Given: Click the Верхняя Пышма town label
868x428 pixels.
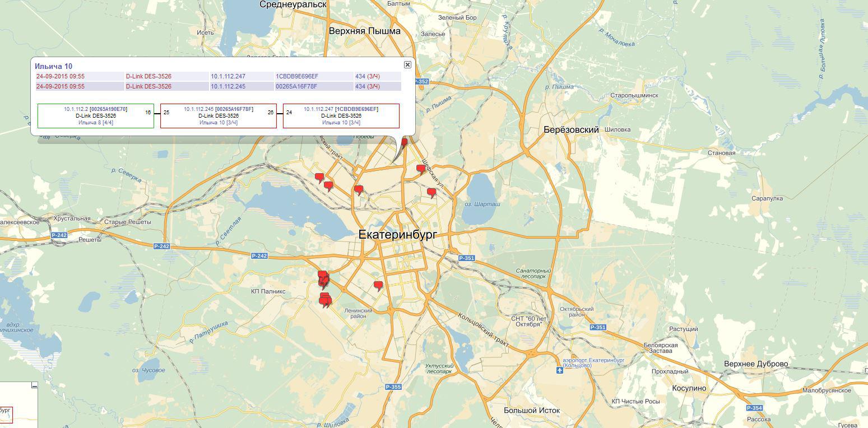Looking at the screenshot, I should [365, 31].
